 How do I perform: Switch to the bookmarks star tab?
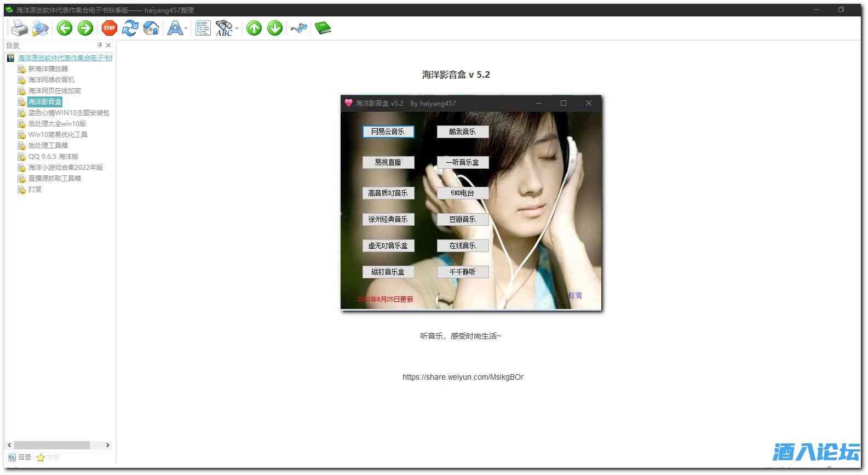tap(47, 457)
